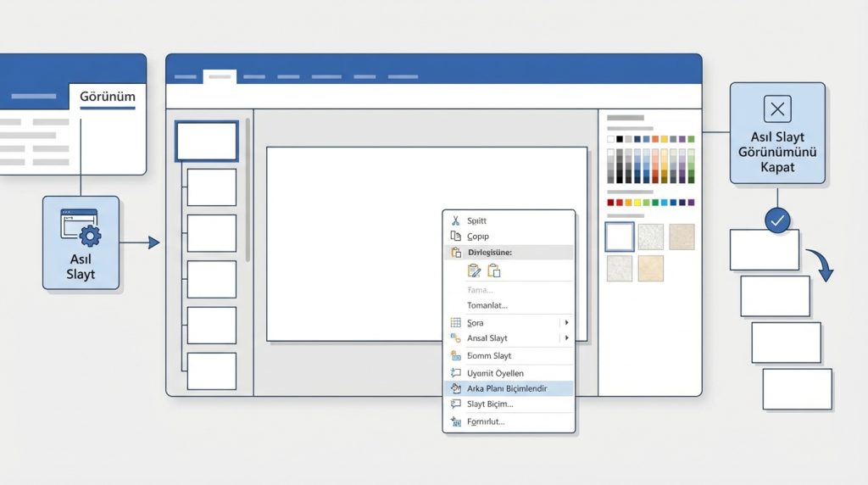Choose the light gray marble texture tile

click(x=620, y=269)
